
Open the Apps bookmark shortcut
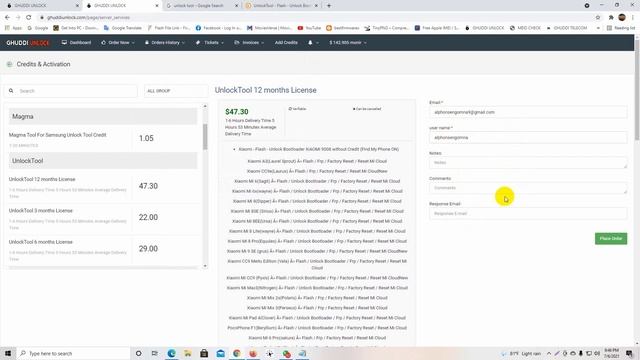13,28
